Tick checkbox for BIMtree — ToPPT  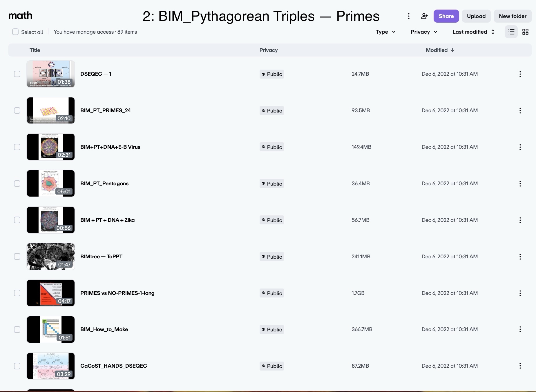(17, 257)
